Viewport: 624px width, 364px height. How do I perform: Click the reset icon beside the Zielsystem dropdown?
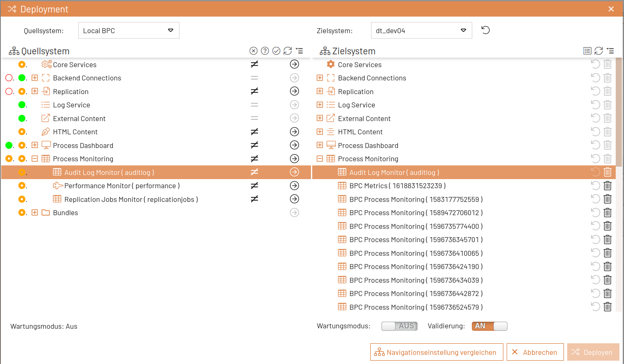[485, 30]
